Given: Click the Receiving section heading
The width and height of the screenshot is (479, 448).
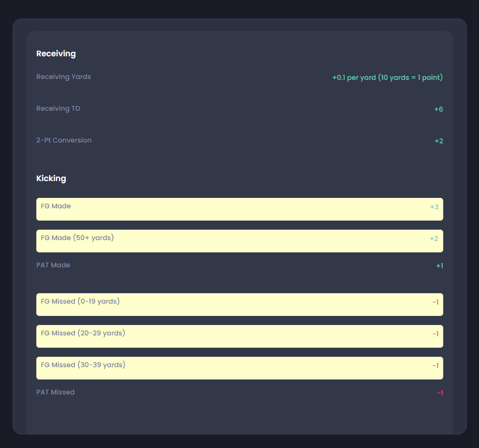Looking at the screenshot, I should 56,54.
